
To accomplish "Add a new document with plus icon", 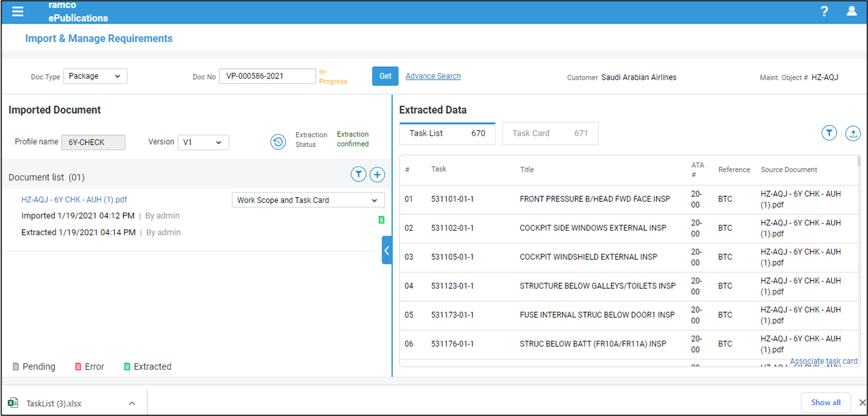I will (377, 175).
